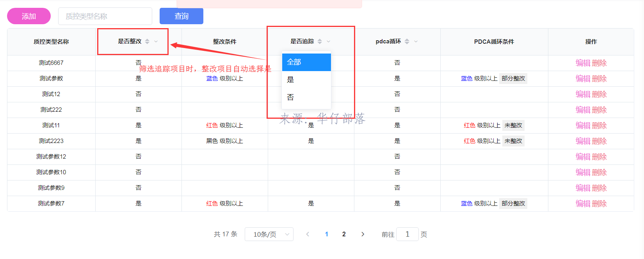
Task: Click 删除 for row 测试参数12
Action: [x=599, y=157]
